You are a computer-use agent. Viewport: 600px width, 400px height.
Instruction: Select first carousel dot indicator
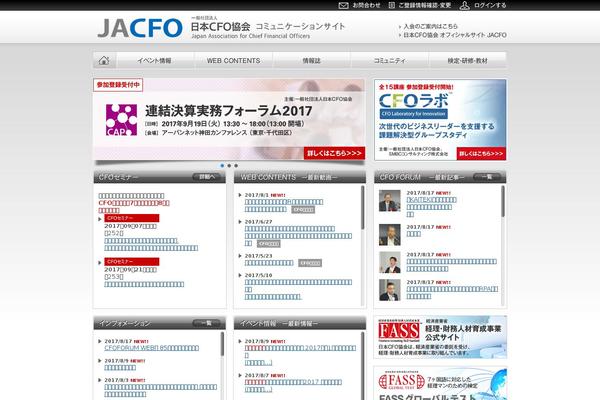click(x=222, y=166)
